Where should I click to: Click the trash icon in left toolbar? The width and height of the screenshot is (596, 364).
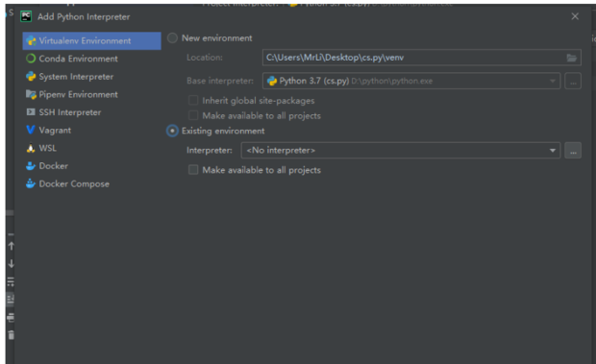tap(11, 335)
